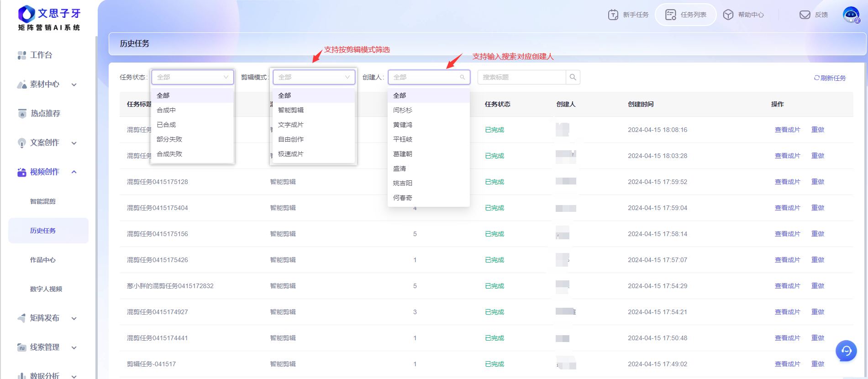The width and height of the screenshot is (868, 379).
Task: Expand the 数据分析 menu chevron
Action: 74,376
